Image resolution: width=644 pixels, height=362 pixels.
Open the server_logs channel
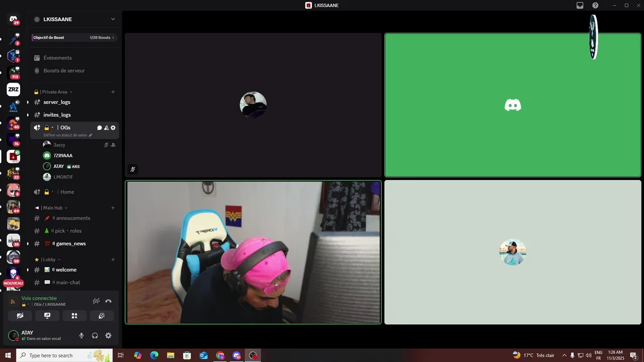(x=74, y=102)
